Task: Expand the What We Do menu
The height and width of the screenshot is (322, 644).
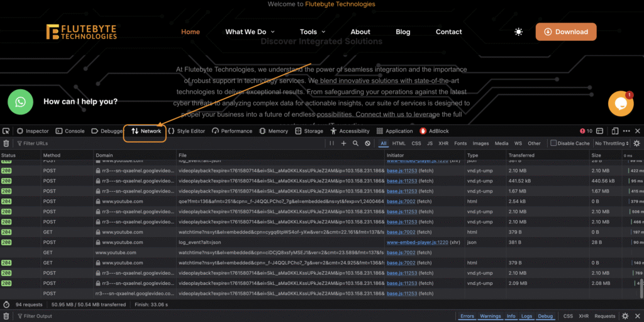Action: click(x=250, y=32)
